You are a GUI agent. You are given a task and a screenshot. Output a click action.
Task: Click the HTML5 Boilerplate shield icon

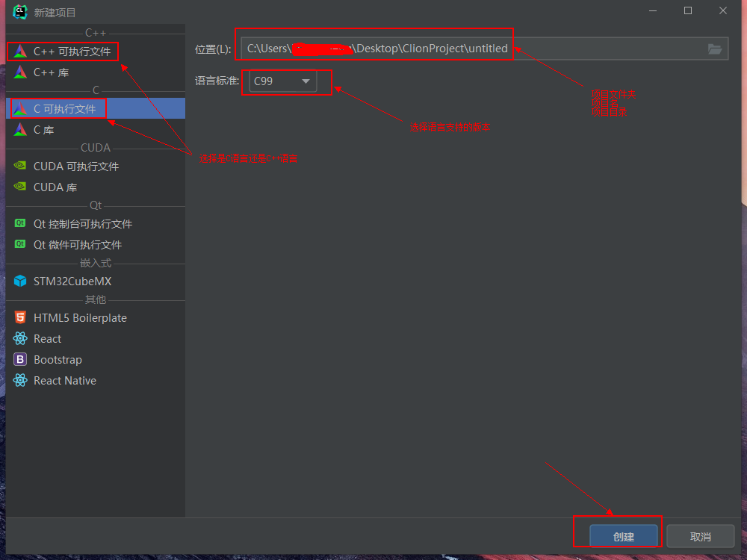20,317
